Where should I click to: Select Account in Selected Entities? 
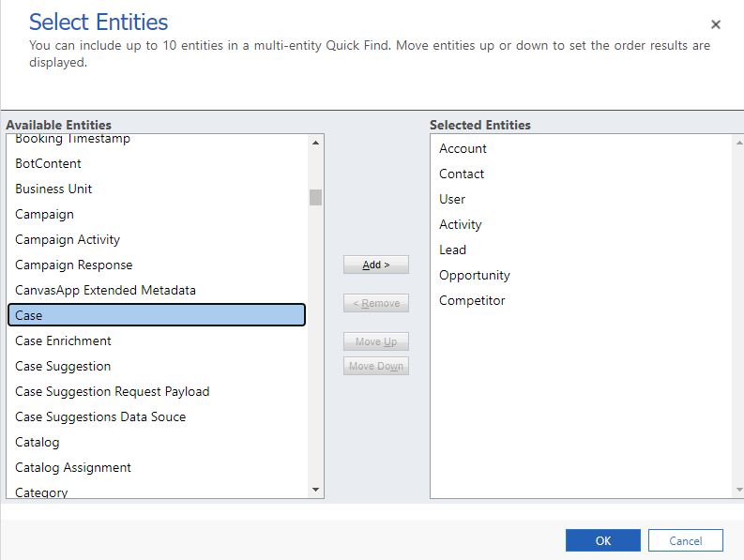[463, 148]
